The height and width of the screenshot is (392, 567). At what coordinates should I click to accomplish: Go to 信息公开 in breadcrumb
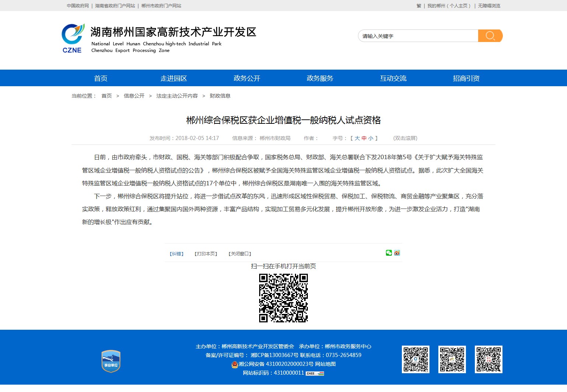point(134,96)
